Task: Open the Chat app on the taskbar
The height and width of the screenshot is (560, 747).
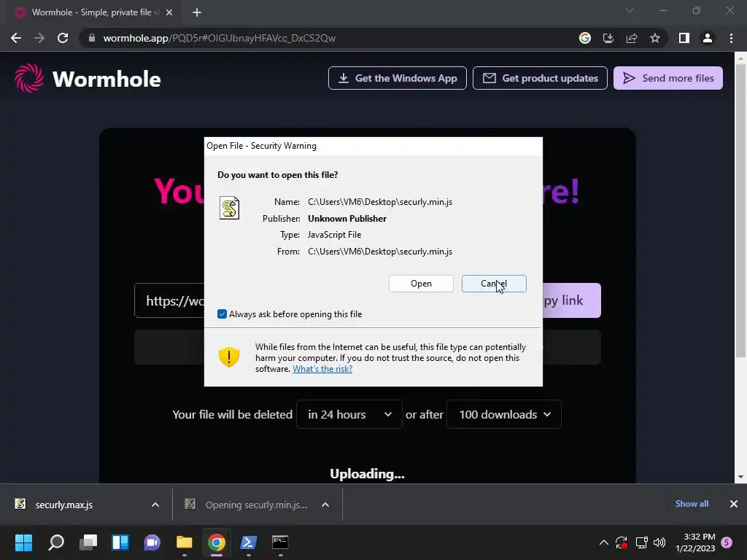Action: point(152,542)
